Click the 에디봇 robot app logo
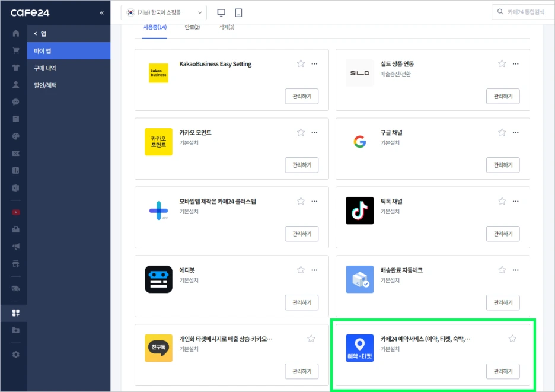 pos(158,279)
